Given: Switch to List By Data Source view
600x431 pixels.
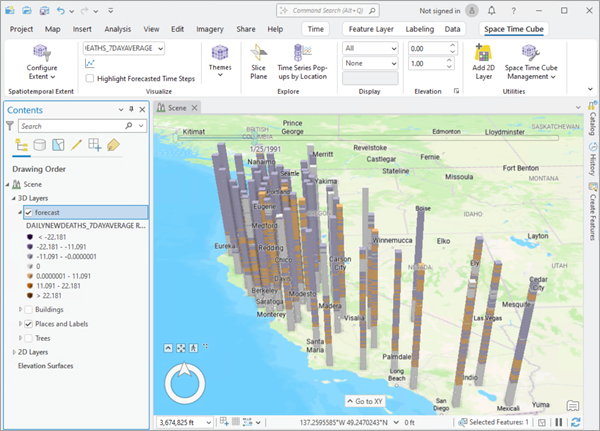Looking at the screenshot, I should pos(40,146).
